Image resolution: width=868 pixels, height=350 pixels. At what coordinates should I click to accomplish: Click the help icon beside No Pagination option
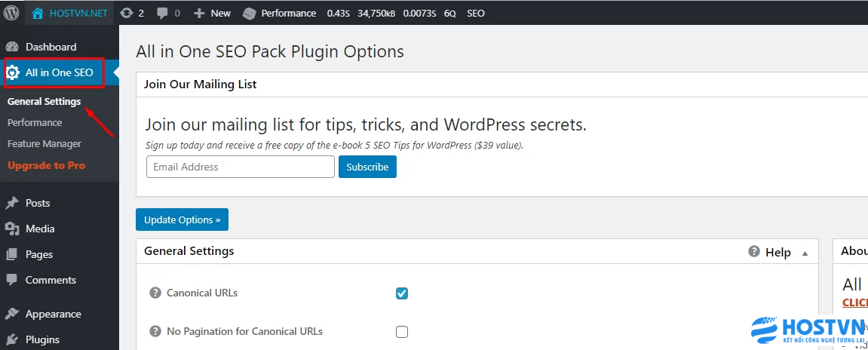(155, 331)
